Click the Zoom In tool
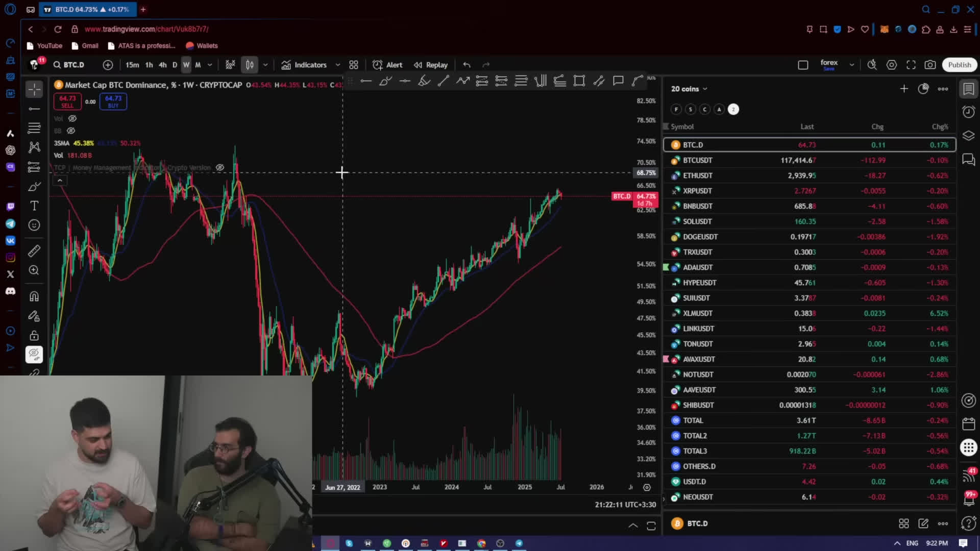Screen dimensions: 980x551 pyautogui.click(x=34, y=270)
